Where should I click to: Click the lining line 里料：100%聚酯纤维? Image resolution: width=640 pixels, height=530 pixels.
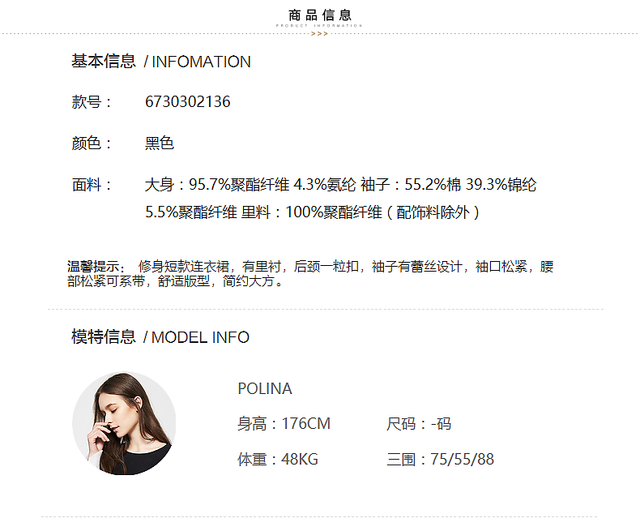(311, 212)
